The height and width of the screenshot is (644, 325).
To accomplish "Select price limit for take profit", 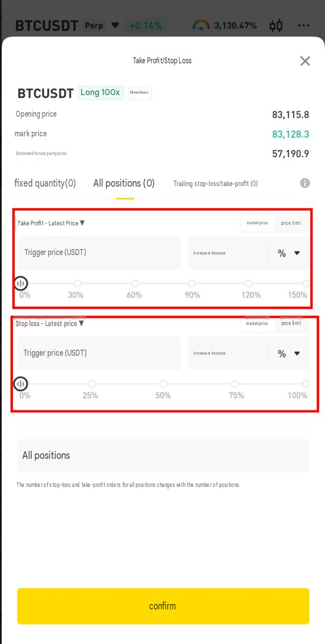I will pyautogui.click(x=291, y=223).
